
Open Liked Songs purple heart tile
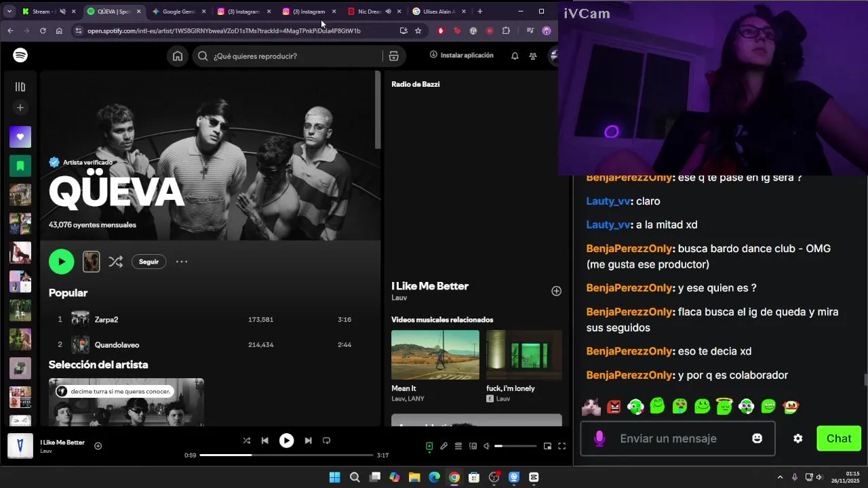point(20,137)
